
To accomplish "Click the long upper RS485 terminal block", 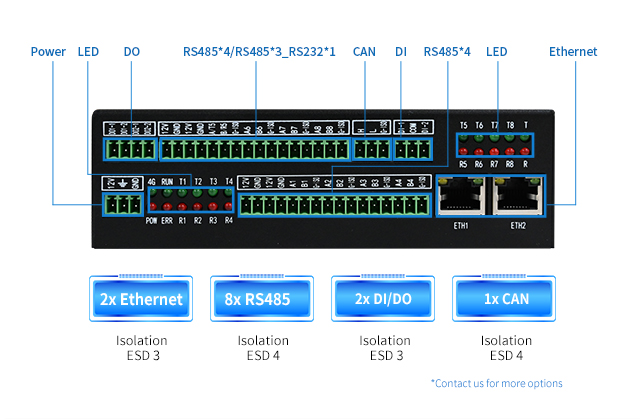I will pyautogui.click(x=255, y=150).
